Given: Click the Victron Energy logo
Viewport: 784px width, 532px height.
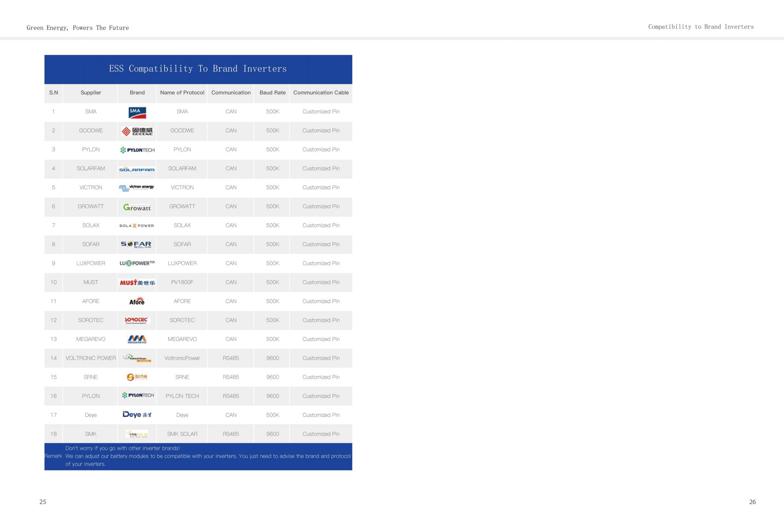Looking at the screenshot, I should point(137,188).
